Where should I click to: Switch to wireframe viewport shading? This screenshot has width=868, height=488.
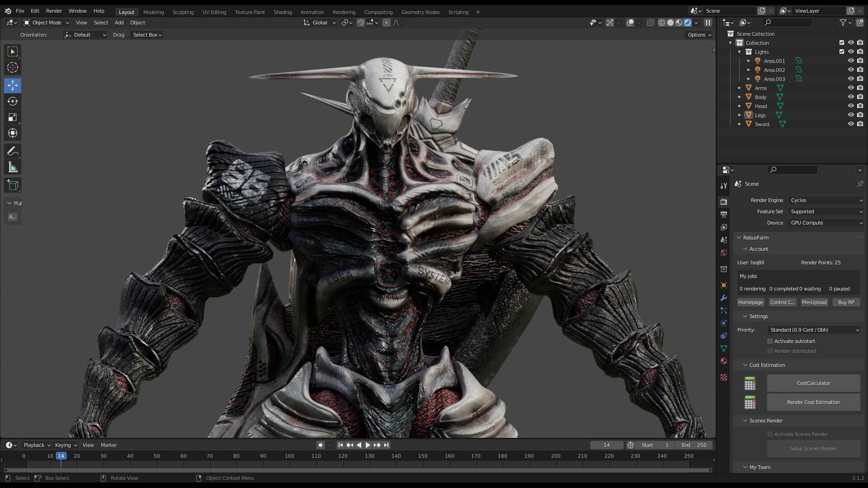662,23
